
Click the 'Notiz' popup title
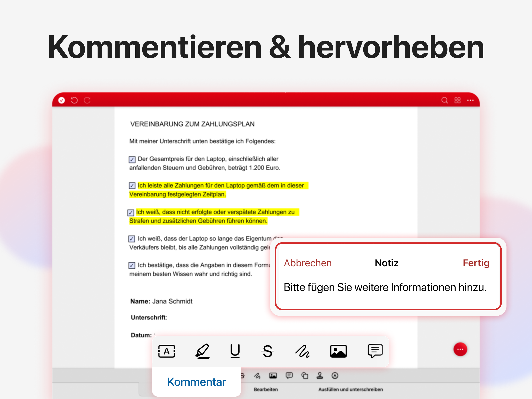click(387, 263)
